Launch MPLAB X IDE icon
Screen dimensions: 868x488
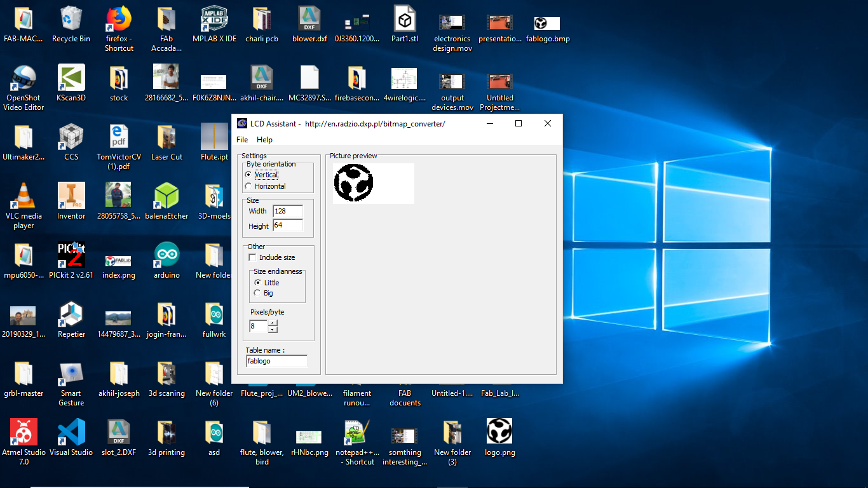click(214, 19)
